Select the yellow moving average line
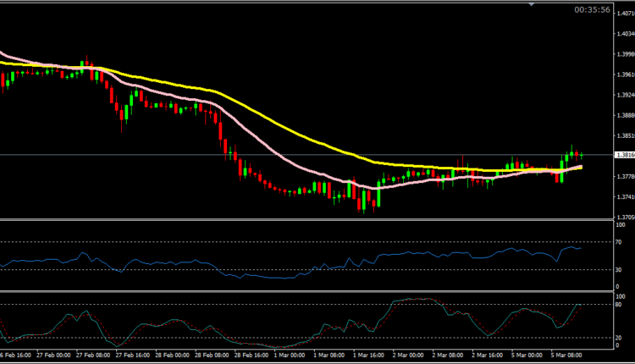This screenshot has height=364, width=635. pos(254,108)
